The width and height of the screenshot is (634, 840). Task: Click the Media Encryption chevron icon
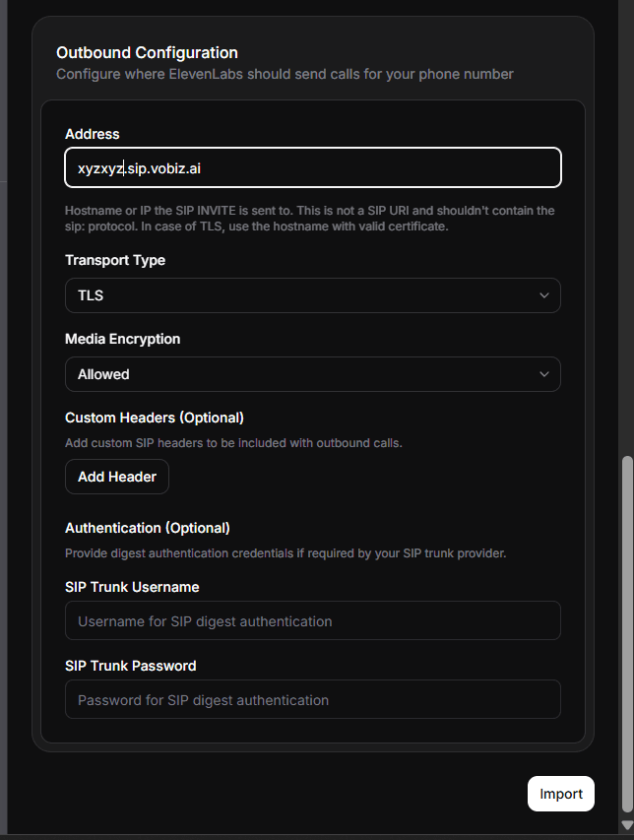tap(543, 374)
